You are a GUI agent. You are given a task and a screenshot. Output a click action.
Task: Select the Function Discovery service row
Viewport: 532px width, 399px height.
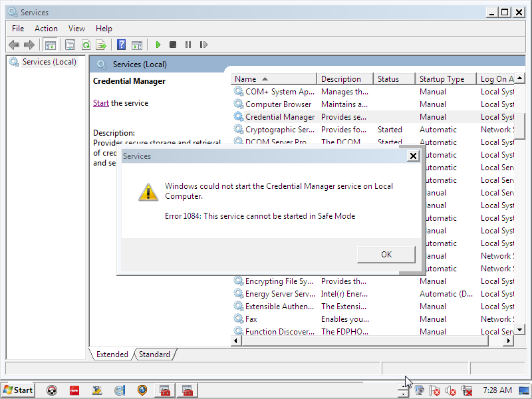tap(373, 331)
